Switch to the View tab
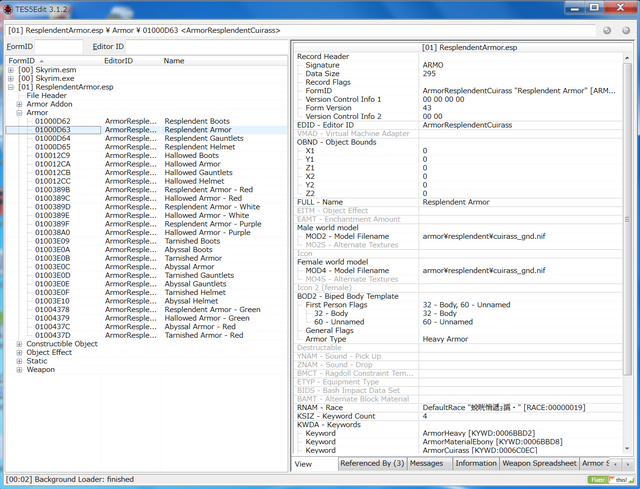This screenshot has height=489, width=640. (x=315, y=464)
